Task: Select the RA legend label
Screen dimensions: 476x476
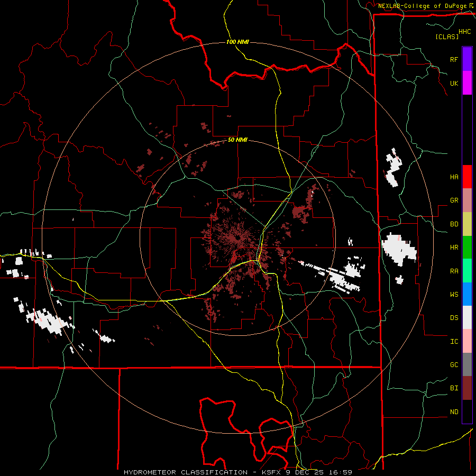Action: [x=454, y=271]
